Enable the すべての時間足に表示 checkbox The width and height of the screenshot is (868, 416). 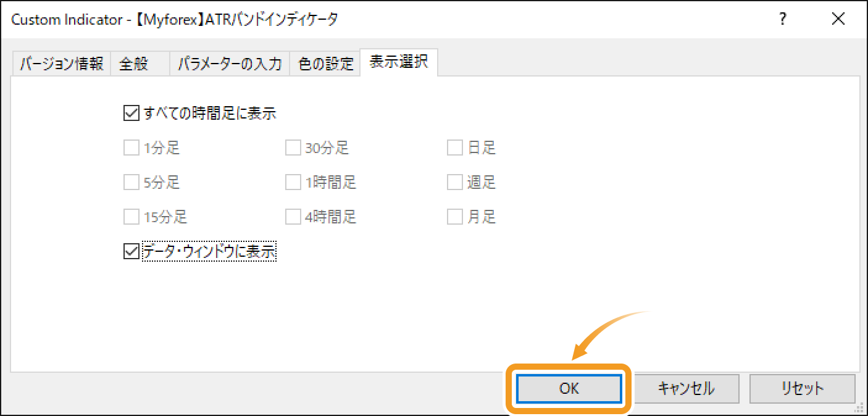click(x=131, y=113)
